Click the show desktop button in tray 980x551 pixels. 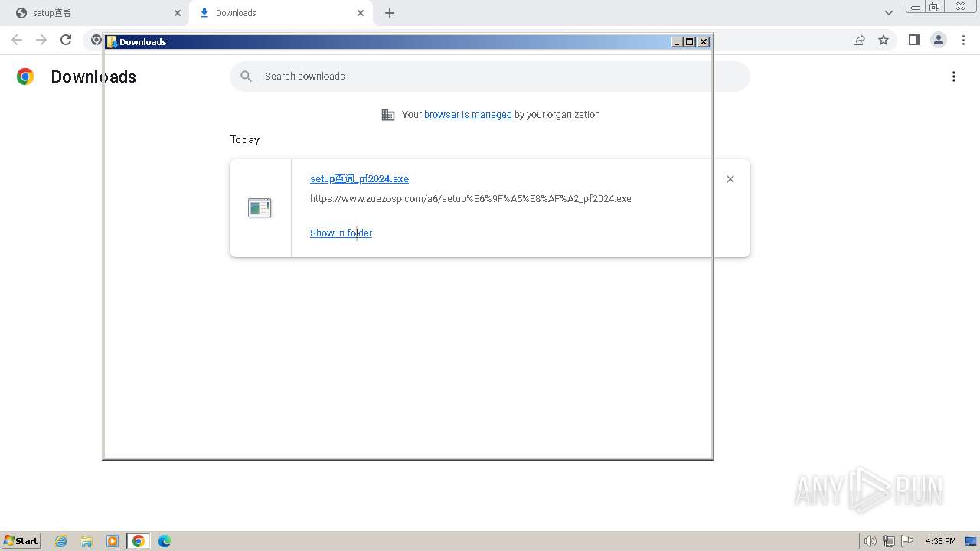click(971, 541)
